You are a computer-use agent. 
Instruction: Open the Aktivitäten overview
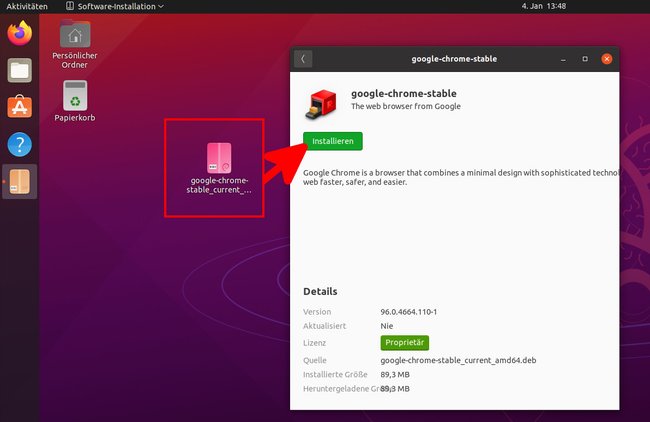point(27,6)
